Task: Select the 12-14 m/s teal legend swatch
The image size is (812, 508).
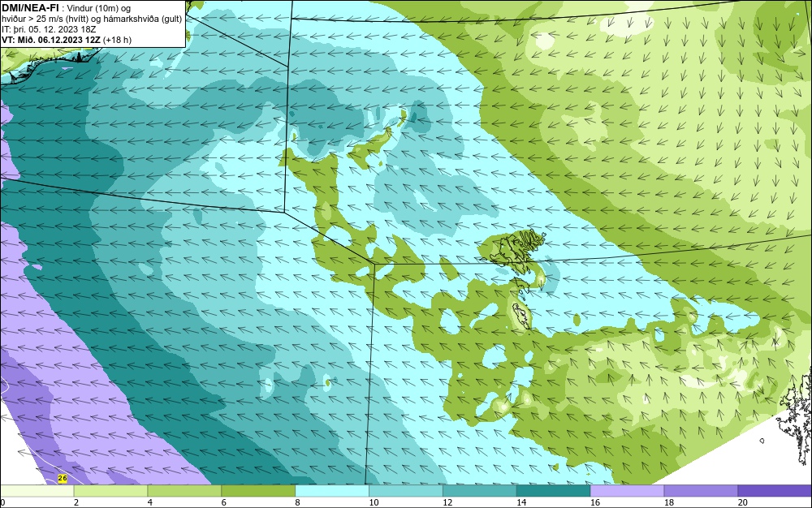Action: click(480, 491)
